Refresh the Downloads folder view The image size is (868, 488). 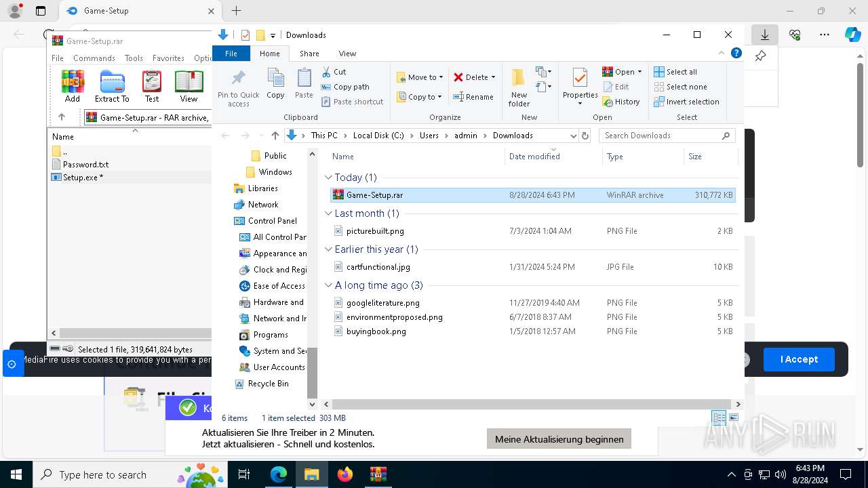point(585,136)
